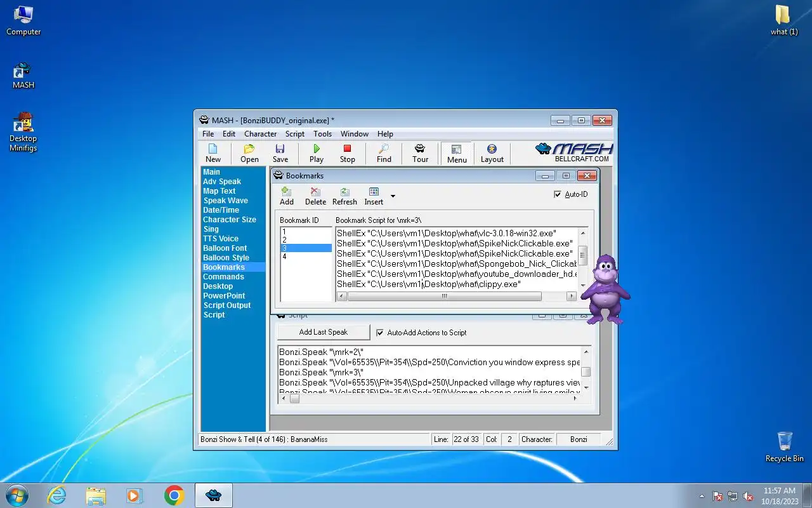Toggle the Menu toolbar button

tap(457, 153)
